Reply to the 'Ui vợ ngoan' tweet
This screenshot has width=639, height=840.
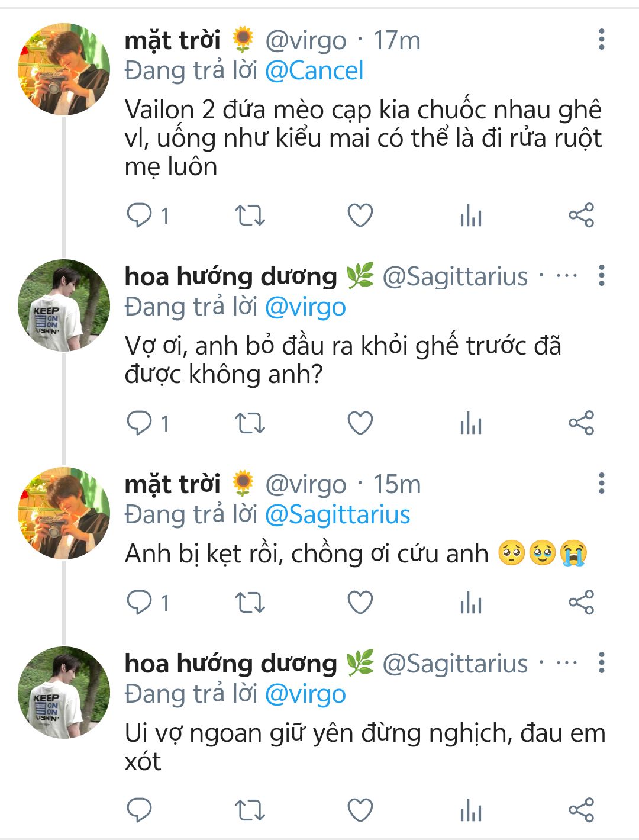pyautogui.click(x=140, y=810)
